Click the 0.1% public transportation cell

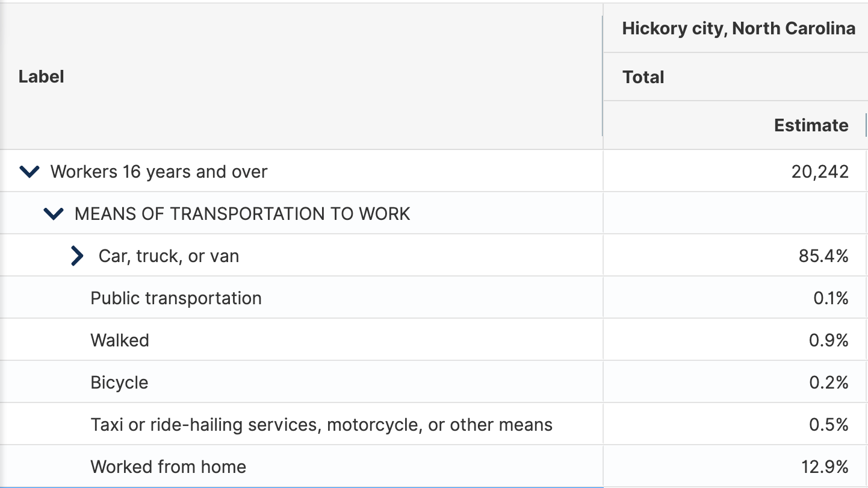831,298
